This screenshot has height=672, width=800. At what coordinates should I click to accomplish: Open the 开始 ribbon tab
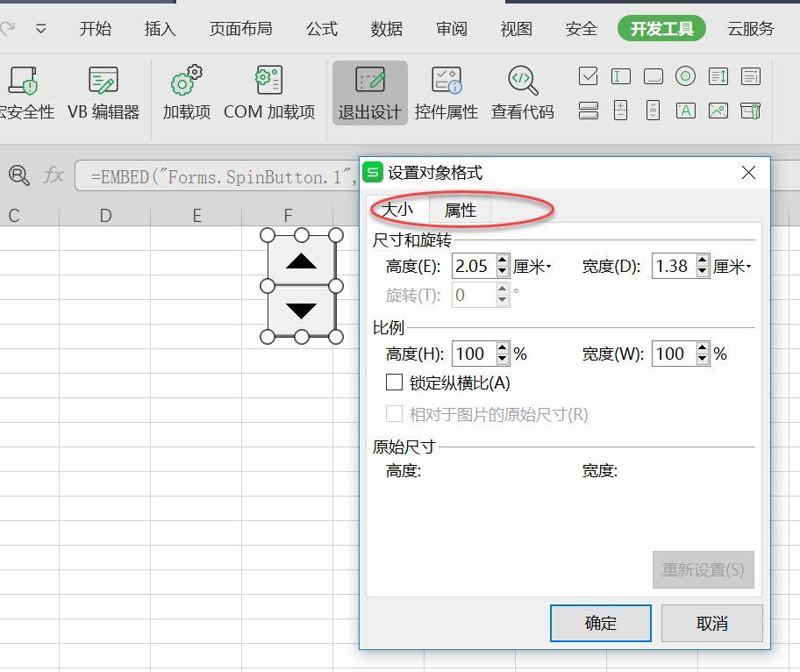pyautogui.click(x=96, y=29)
